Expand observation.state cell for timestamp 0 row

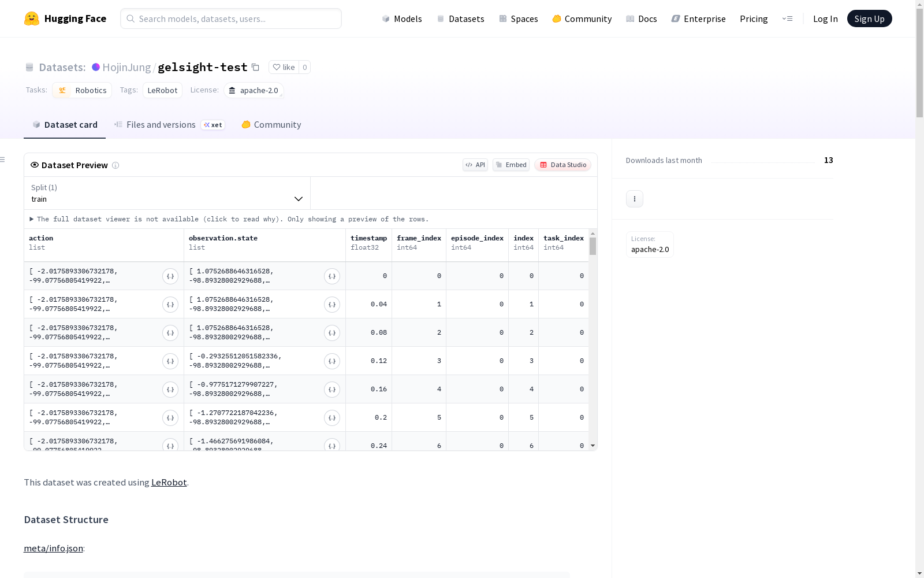pos(332,276)
